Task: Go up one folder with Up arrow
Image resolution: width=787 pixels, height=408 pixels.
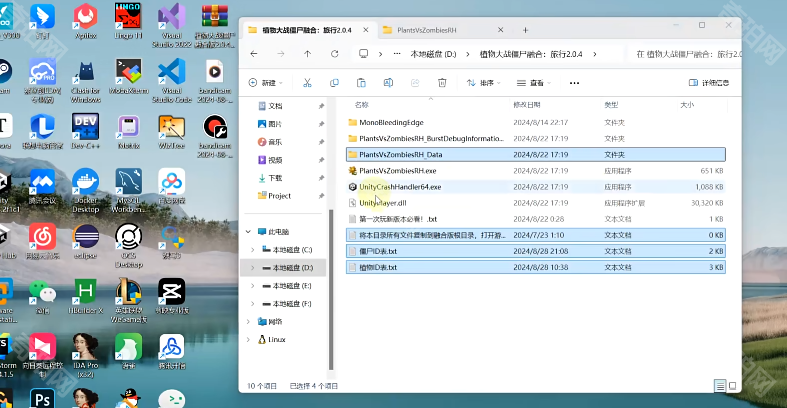Action: [x=308, y=54]
